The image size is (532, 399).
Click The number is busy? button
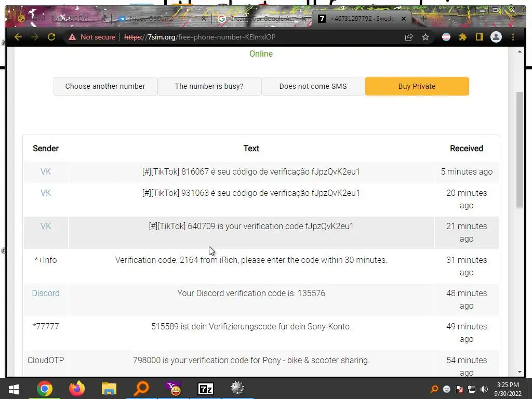tap(209, 86)
